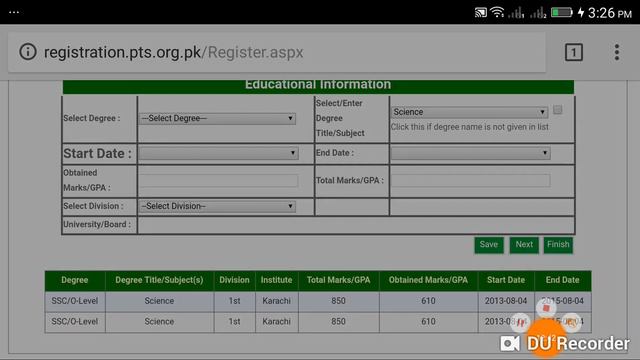Open the browser three-dot menu
640x360 pixels.
click(x=617, y=52)
